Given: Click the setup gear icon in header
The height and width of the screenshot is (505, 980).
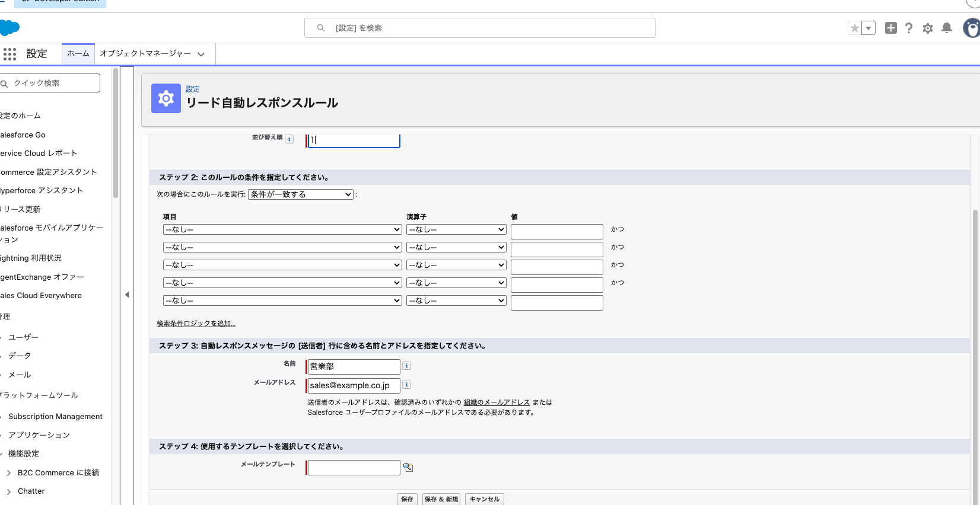Looking at the screenshot, I should (x=928, y=28).
